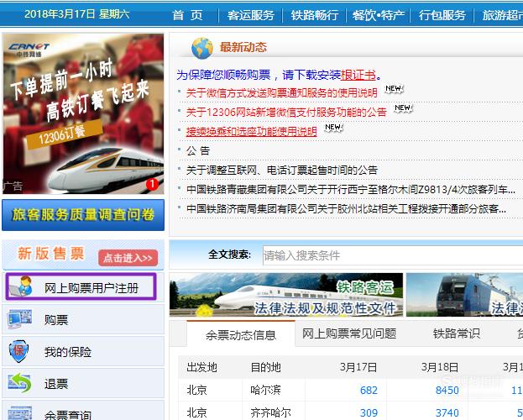Click the red slide indicator badge on banner
This screenshot has width=523, height=420.
point(152,184)
